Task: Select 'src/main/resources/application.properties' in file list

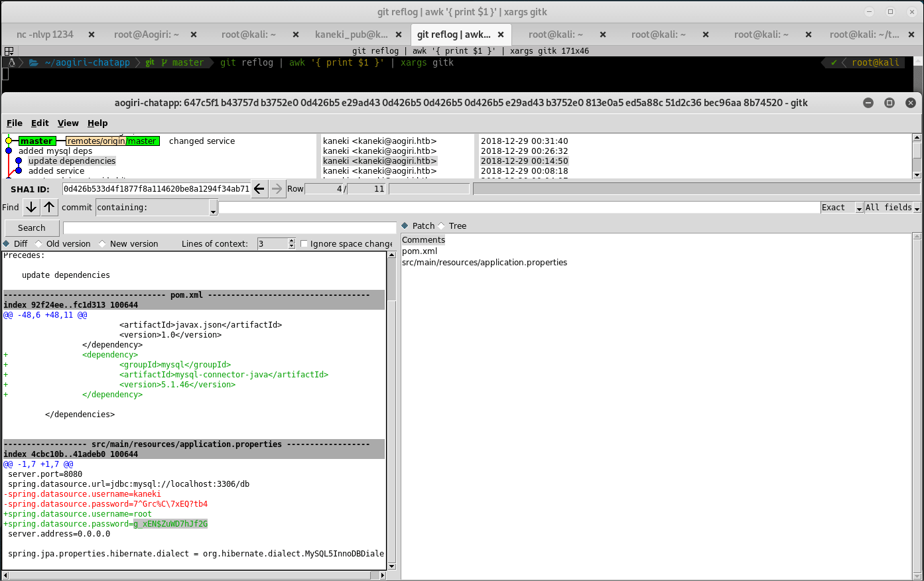Action: 484,262
